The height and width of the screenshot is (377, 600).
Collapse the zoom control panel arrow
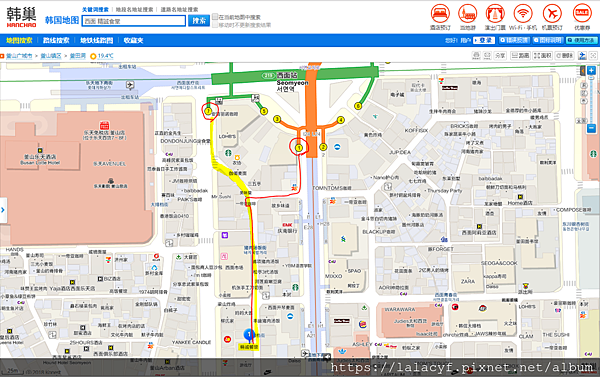pyautogui.click(x=582, y=70)
